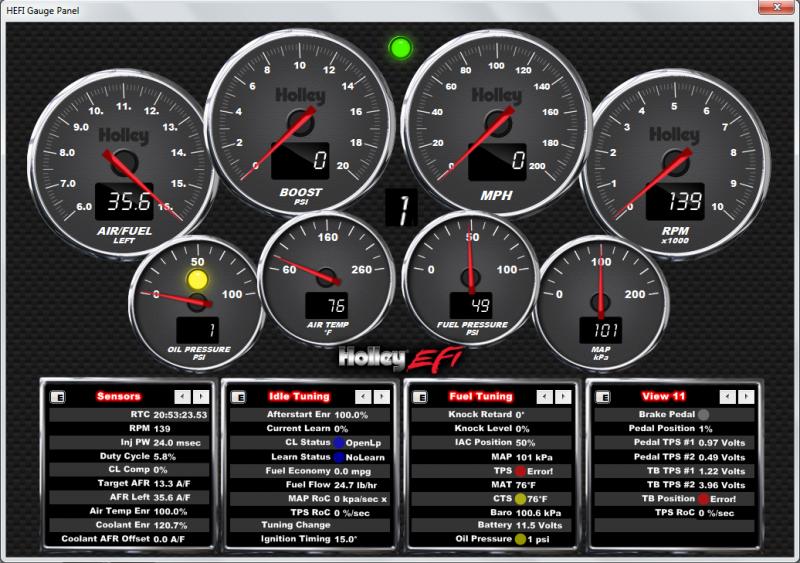The height and width of the screenshot is (563, 800).
Task: Click the Air/Fuel Left gauge
Action: coord(123,162)
